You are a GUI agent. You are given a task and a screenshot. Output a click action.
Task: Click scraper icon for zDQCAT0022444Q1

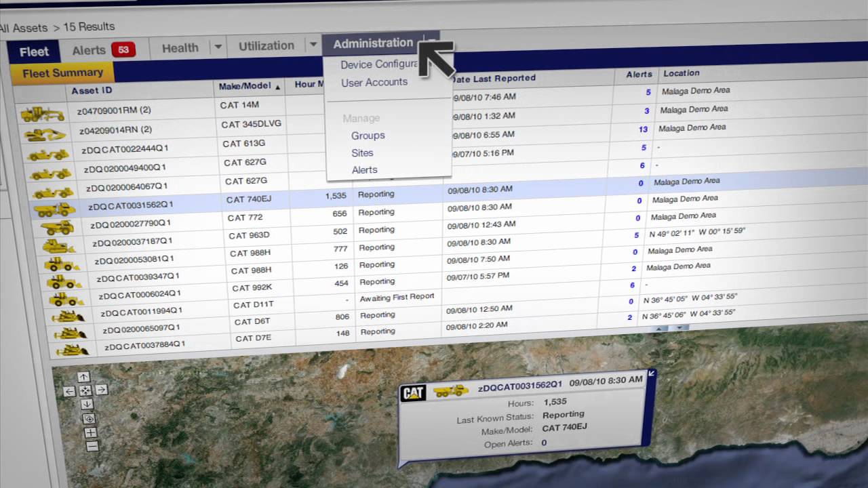(x=48, y=155)
